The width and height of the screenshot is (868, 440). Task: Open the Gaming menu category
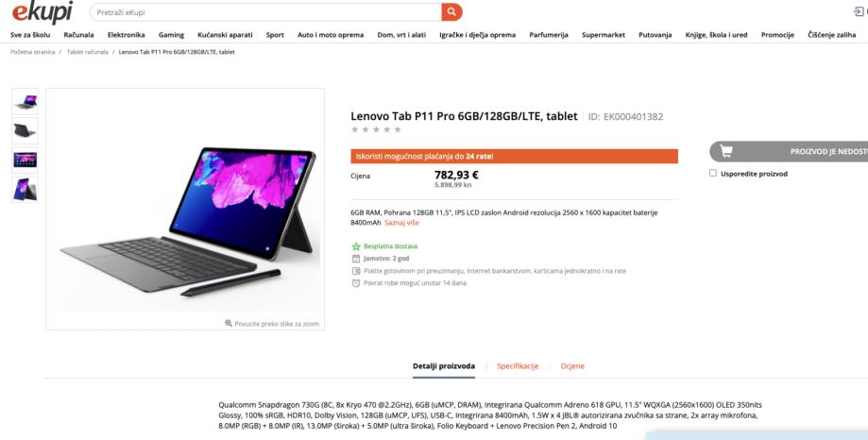coord(171,35)
